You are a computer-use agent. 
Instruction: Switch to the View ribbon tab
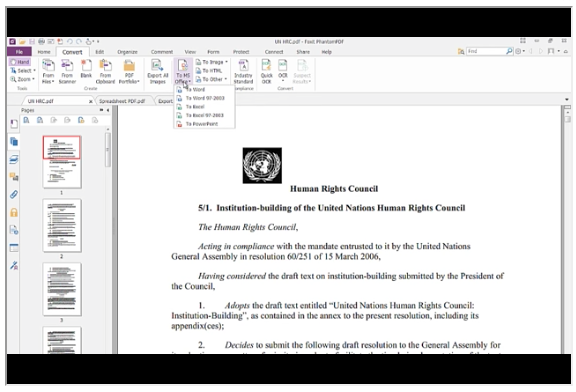coord(190,52)
